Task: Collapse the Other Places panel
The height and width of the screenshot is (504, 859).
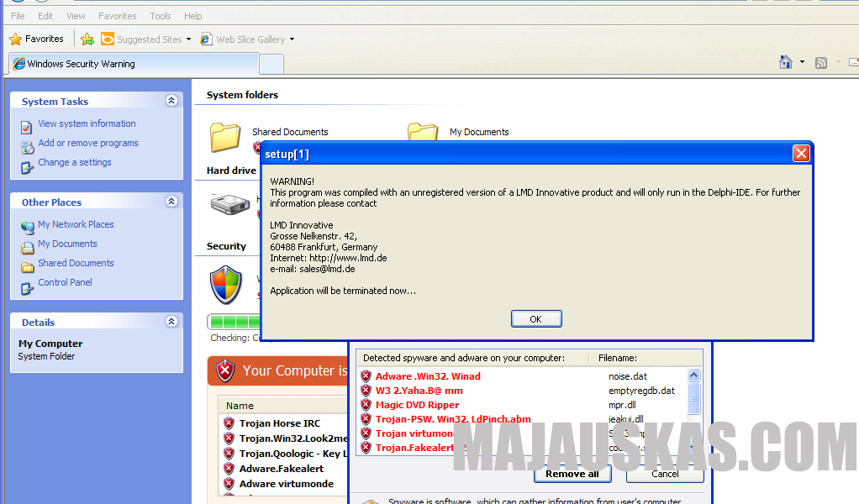Action: 171,202
